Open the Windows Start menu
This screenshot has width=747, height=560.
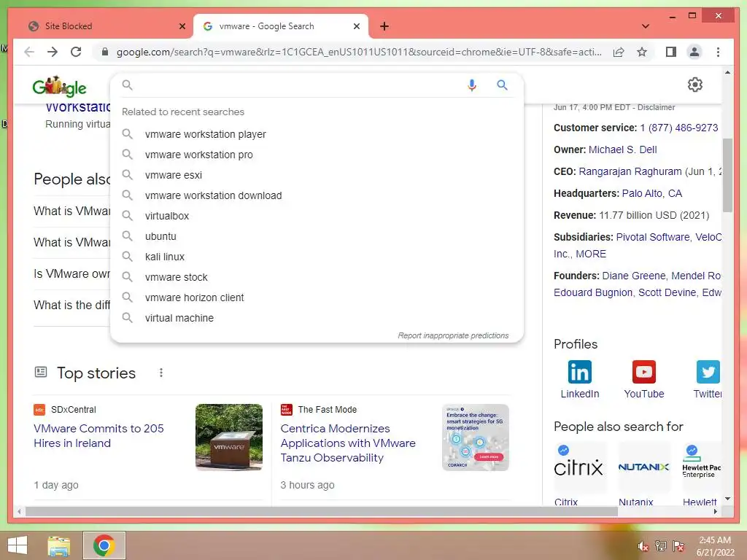click(18, 545)
